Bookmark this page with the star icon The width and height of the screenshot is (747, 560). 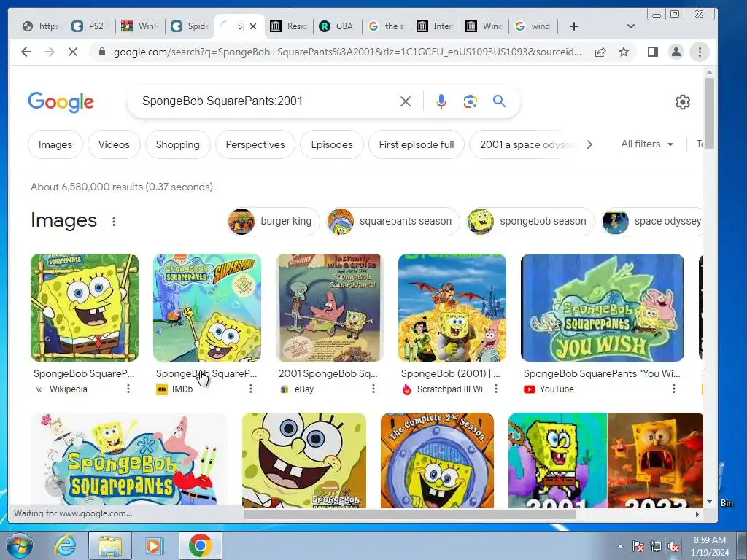coord(624,52)
